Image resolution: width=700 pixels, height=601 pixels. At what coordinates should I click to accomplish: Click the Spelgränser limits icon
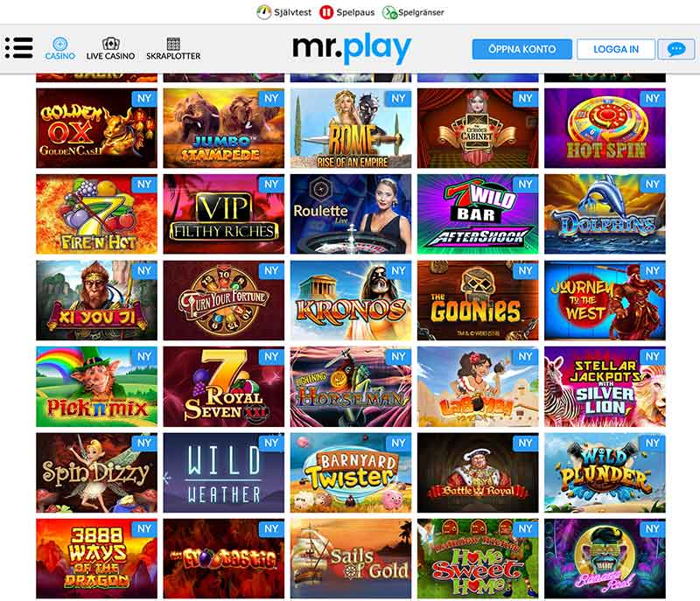[x=389, y=12]
